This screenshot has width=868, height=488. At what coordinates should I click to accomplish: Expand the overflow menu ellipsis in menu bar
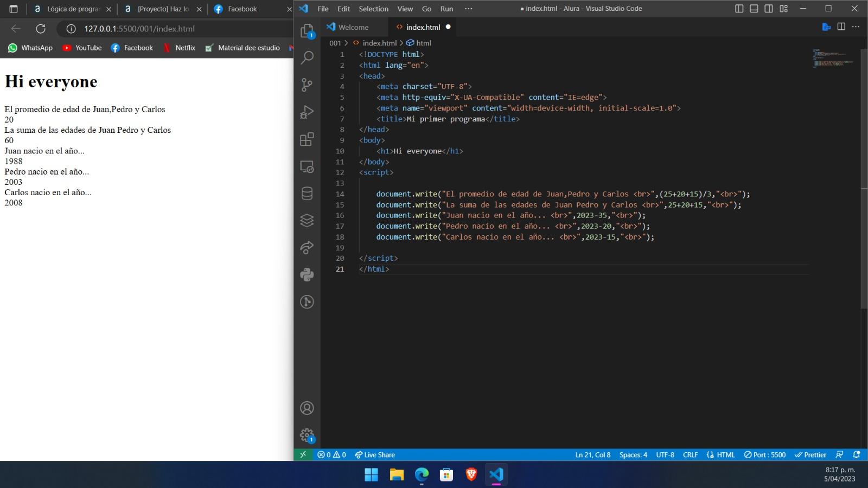[x=469, y=9]
